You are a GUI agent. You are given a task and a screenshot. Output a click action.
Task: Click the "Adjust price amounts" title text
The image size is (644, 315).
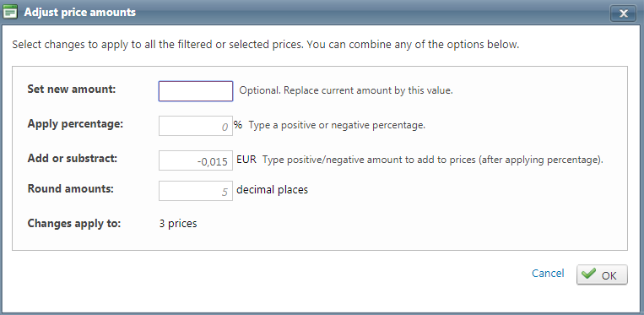click(x=79, y=13)
